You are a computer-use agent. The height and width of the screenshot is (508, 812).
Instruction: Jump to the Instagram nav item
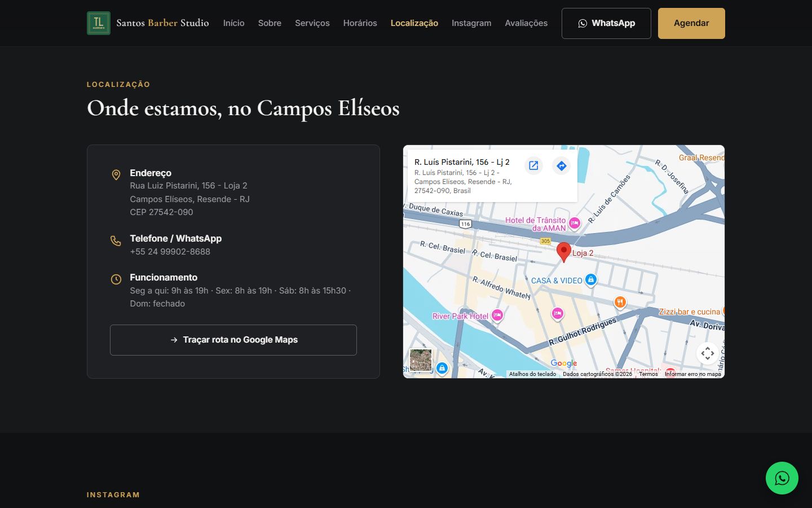[471, 23]
